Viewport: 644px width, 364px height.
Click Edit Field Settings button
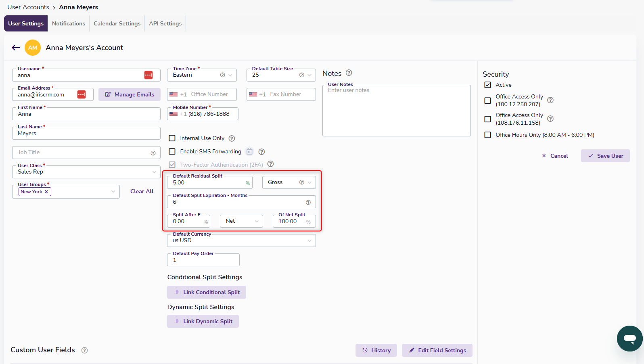coord(437,350)
